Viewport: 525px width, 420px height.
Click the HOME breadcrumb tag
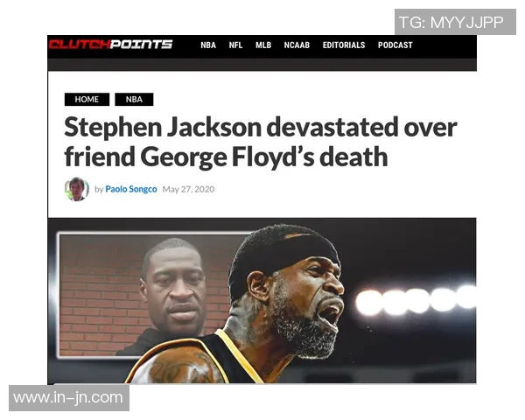87,100
